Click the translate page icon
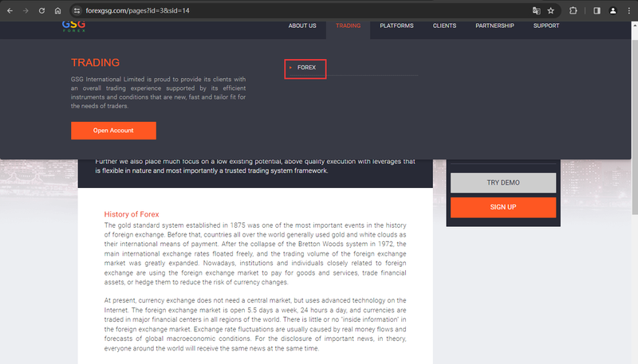 click(x=536, y=10)
